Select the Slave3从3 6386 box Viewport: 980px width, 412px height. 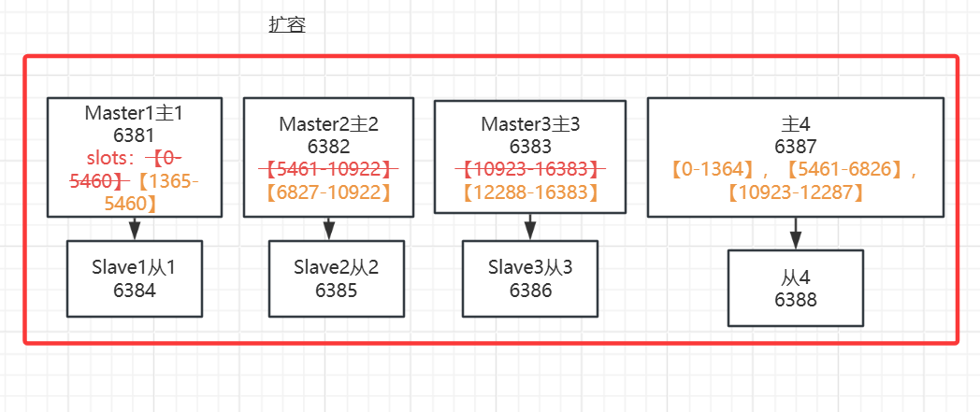530,278
